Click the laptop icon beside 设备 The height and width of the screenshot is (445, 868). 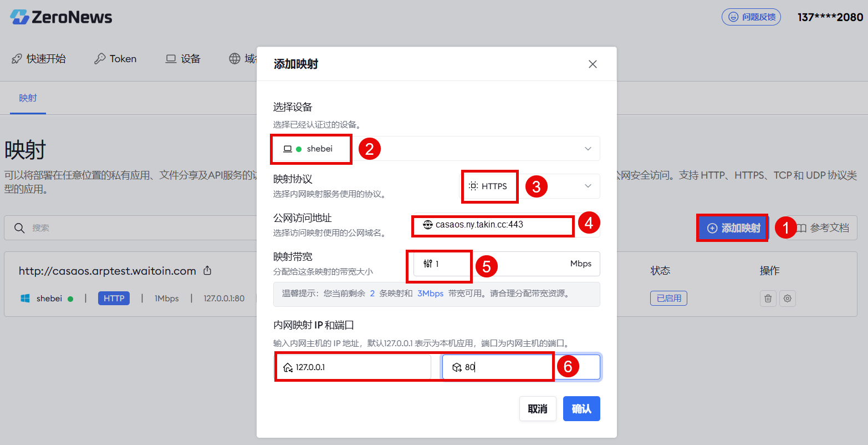click(171, 59)
